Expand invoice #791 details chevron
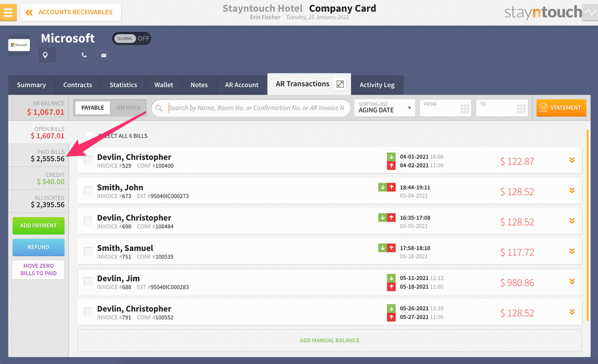The image size is (598, 364). point(572,312)
